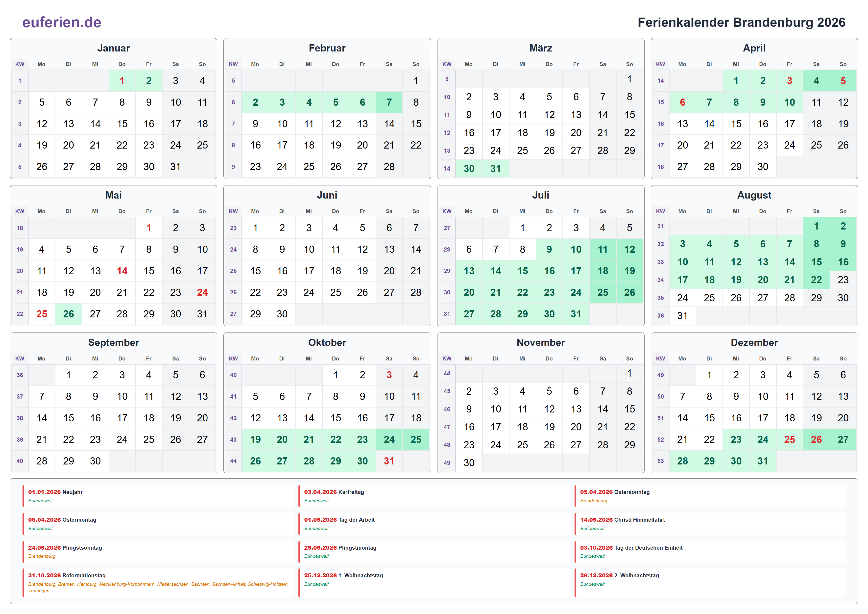Open the 26.12.2026 2. Weihnachtstag entry
Viewport: 868px width, 614px height.
[x=710, y=583]
